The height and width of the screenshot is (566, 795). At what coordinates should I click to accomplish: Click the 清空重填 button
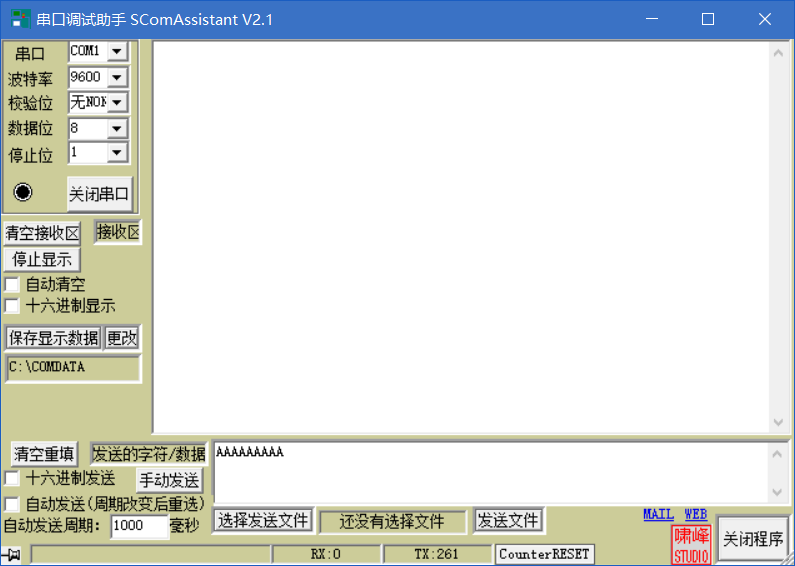coord(44,454)
